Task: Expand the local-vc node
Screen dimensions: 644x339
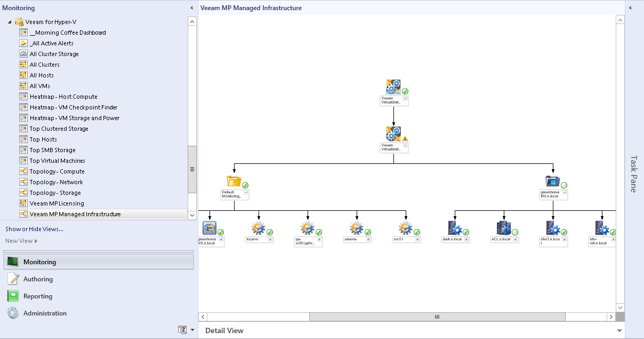Action: [270, 240]
